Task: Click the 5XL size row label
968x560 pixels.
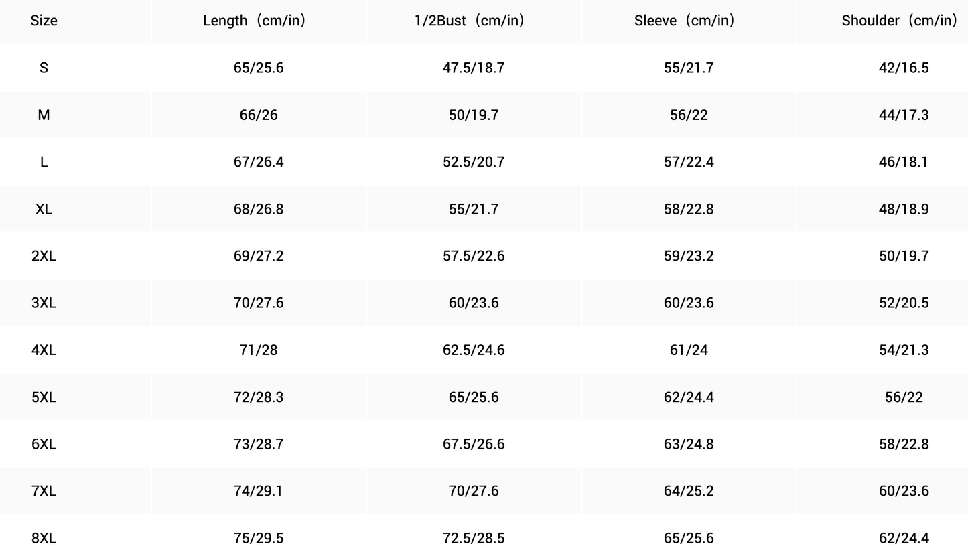Action: 44,397
